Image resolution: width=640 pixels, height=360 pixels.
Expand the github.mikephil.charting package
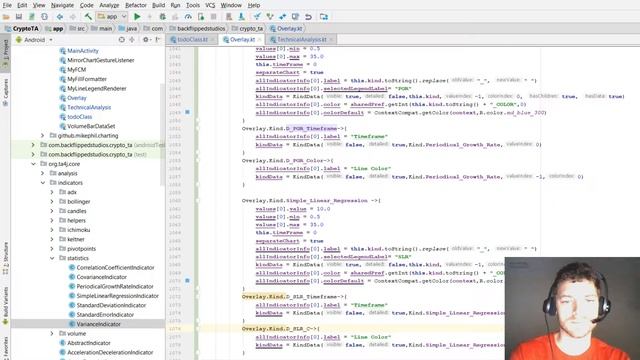[42, 136]
